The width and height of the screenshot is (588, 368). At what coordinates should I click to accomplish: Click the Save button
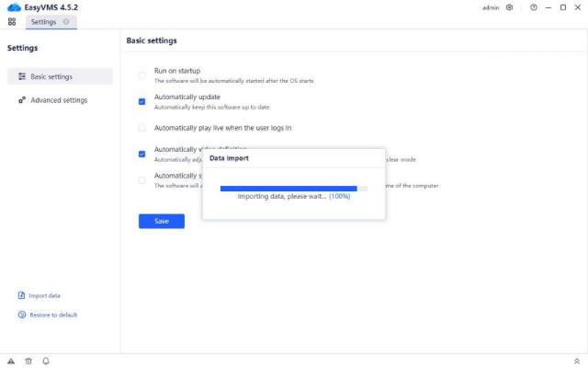(161, 221)
